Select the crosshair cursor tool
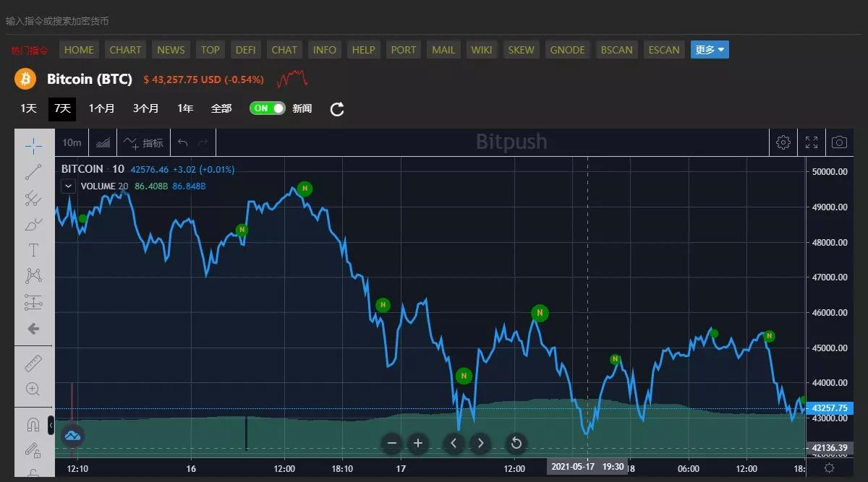The width and height of the screenshot is (868, 482). pyautogui.click(x=33, y=147)
